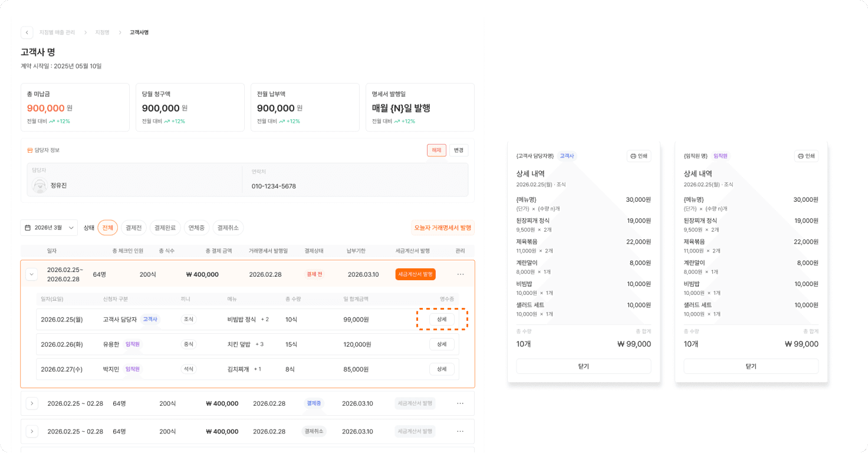This screenshot has height=453, width=868.
Task: Filter by 결제전 status
Action: (x=134, y=228)
